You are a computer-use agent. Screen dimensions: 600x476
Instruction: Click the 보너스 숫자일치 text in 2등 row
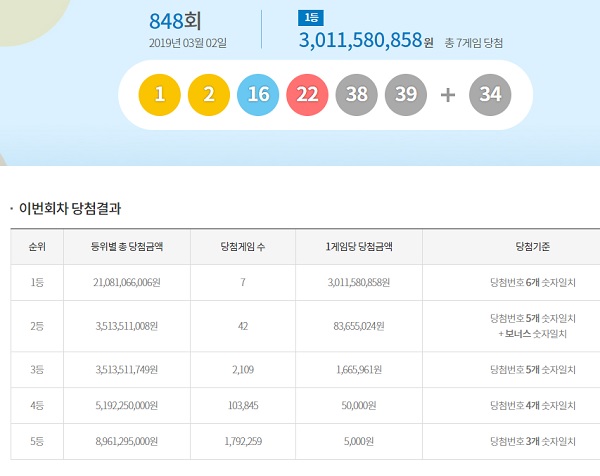[535, 334]
